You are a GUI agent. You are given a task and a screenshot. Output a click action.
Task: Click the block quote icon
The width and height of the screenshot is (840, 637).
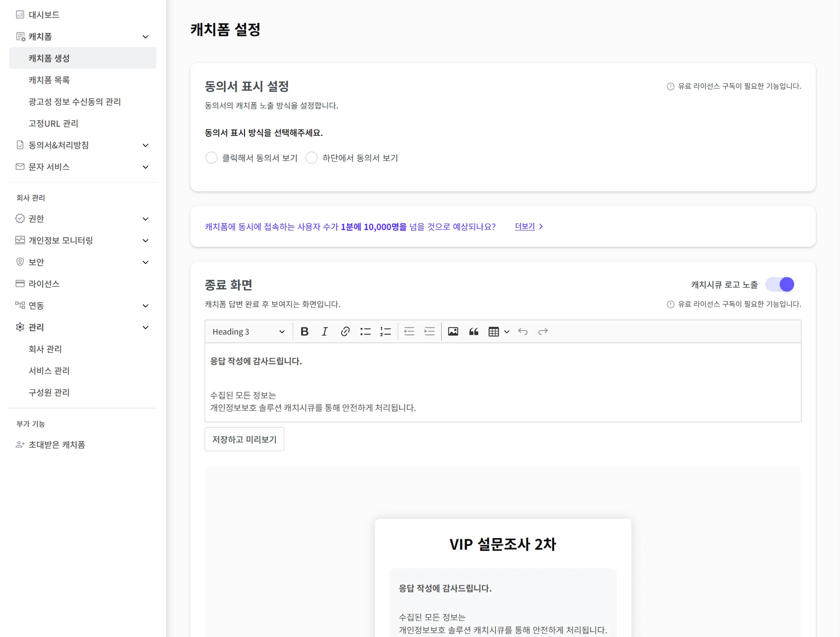pos(473,331)
